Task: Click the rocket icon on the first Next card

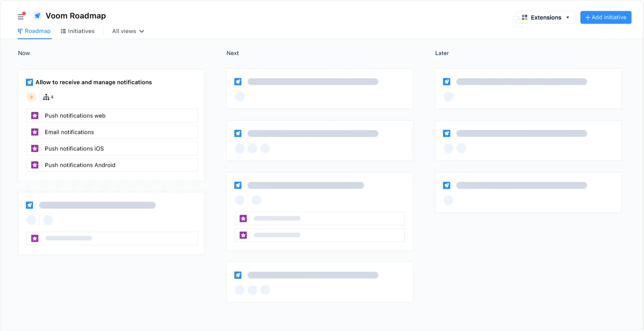Action: (x=238, y=81)
